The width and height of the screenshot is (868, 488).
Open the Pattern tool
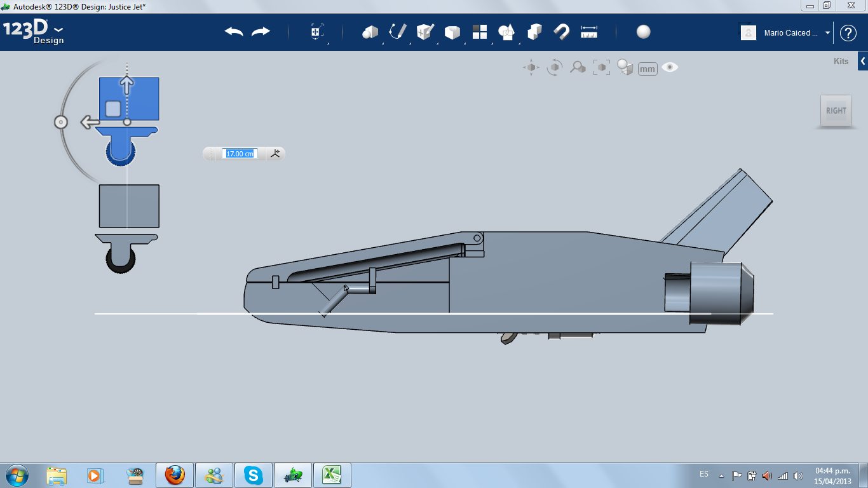click(479, 32)
